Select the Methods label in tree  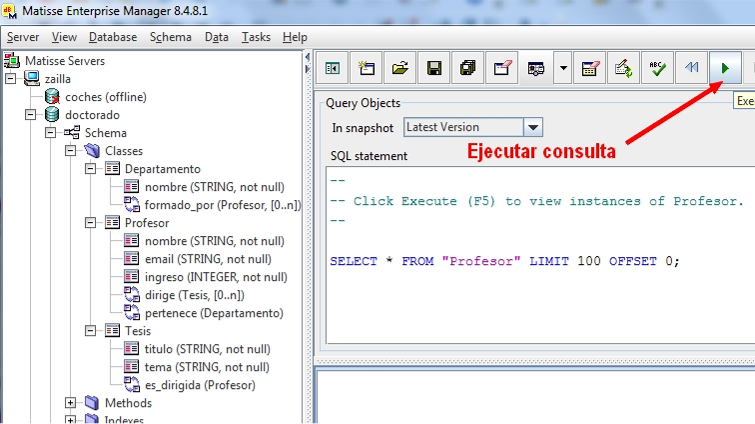click(129, 403)
